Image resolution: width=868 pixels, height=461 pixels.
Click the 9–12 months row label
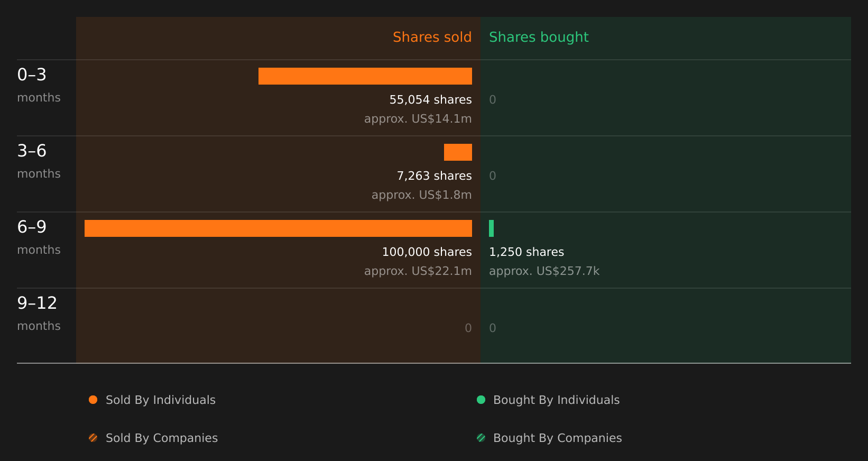pos(39,314)
